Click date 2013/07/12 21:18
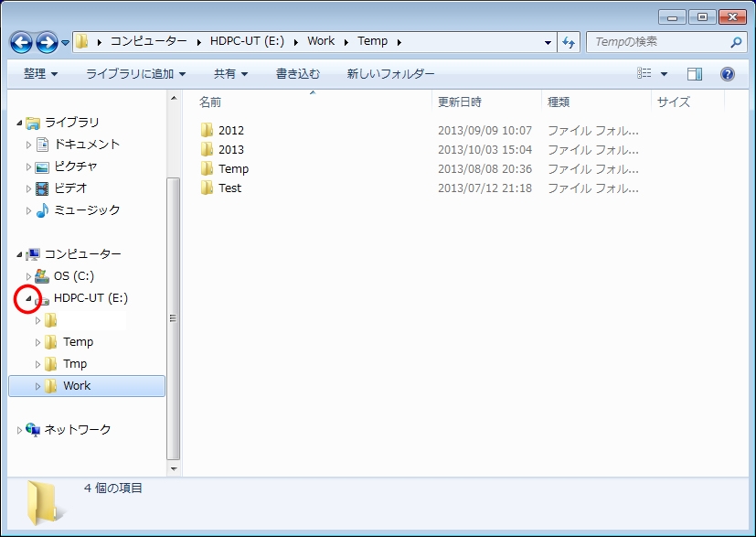Screen dimensions: 756x537 point(484,188)
